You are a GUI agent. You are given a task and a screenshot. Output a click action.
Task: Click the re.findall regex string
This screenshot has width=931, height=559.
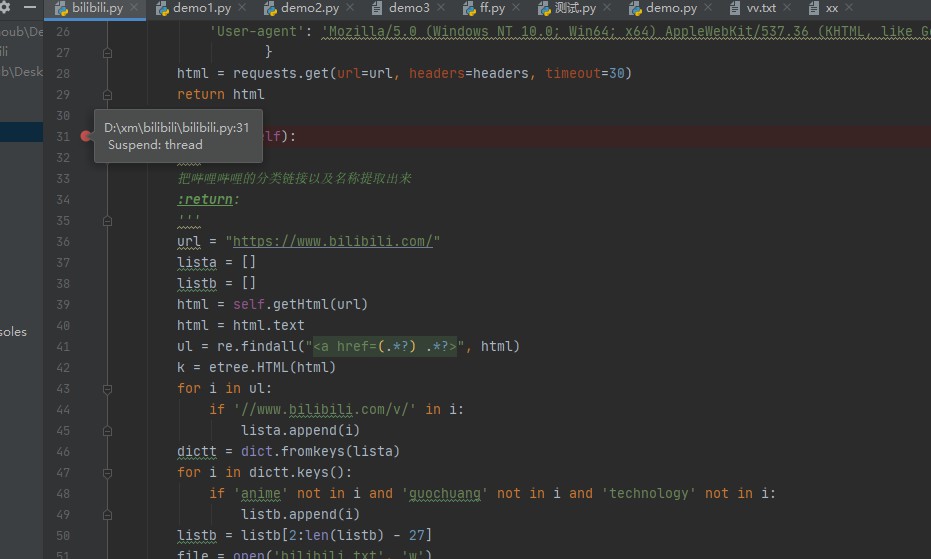pos(385,346)
